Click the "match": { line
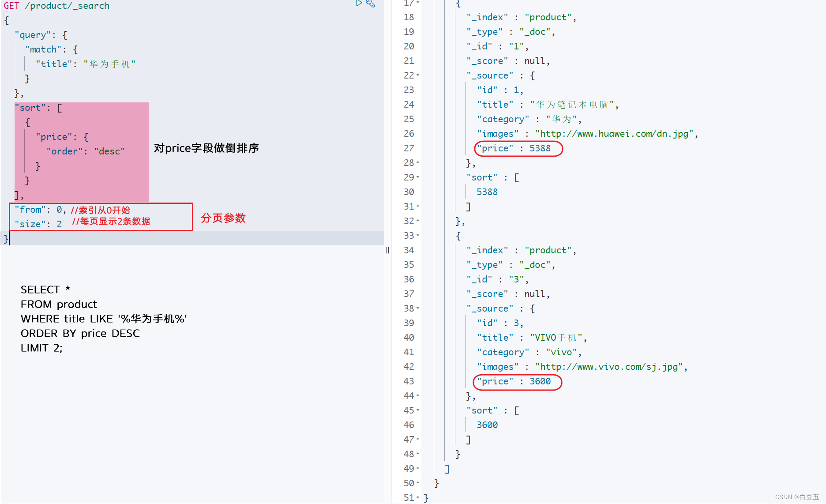The height and width of the screenshot is (504, 826). coord(52,49)
